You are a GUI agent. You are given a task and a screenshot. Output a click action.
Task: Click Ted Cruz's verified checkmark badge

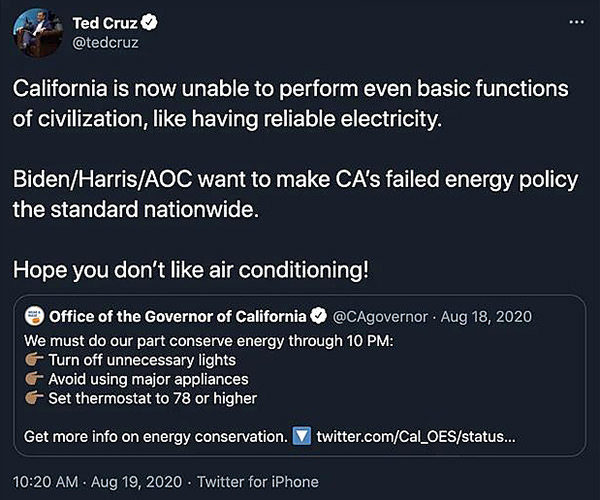(149, 23)
